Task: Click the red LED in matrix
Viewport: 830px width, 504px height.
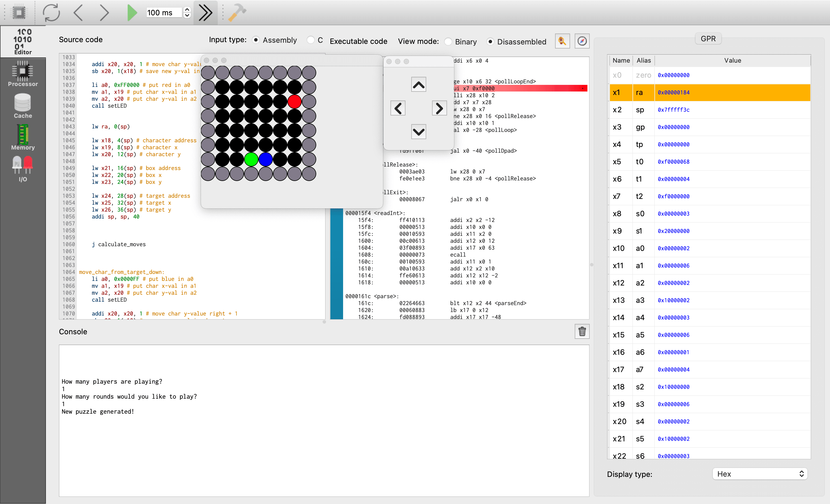Action: click(x=294, y=102)
